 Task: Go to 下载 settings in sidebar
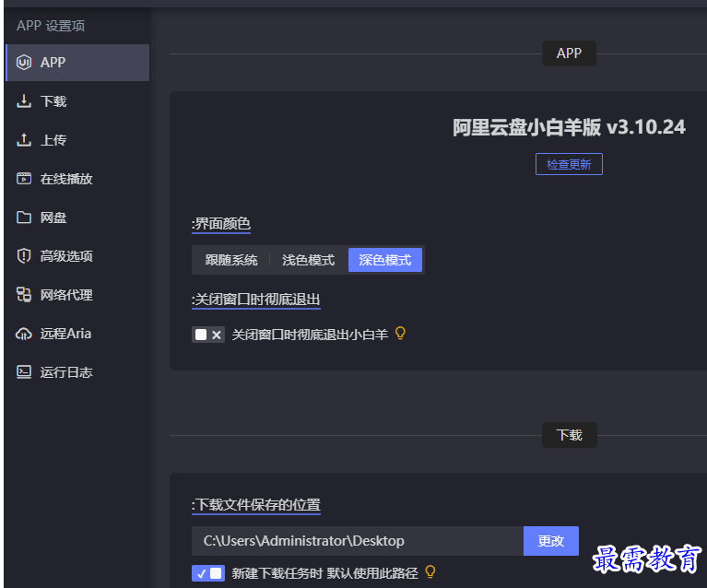click(77, 101)
